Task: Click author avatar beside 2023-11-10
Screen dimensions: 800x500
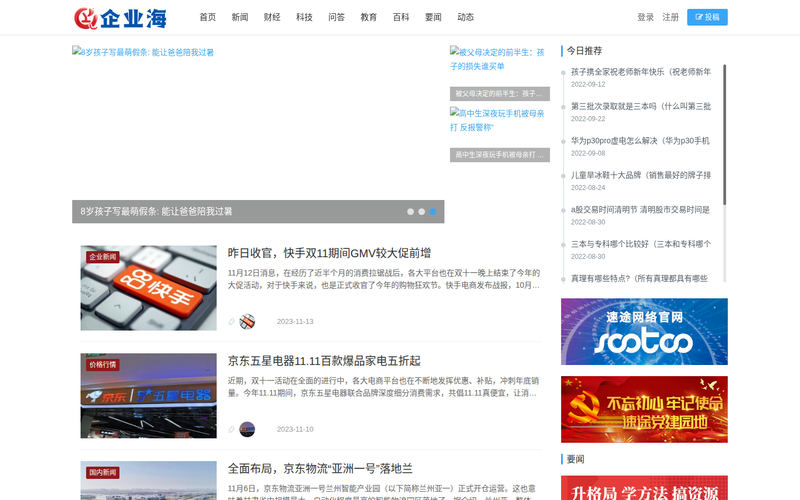Action: pos(247,429)
